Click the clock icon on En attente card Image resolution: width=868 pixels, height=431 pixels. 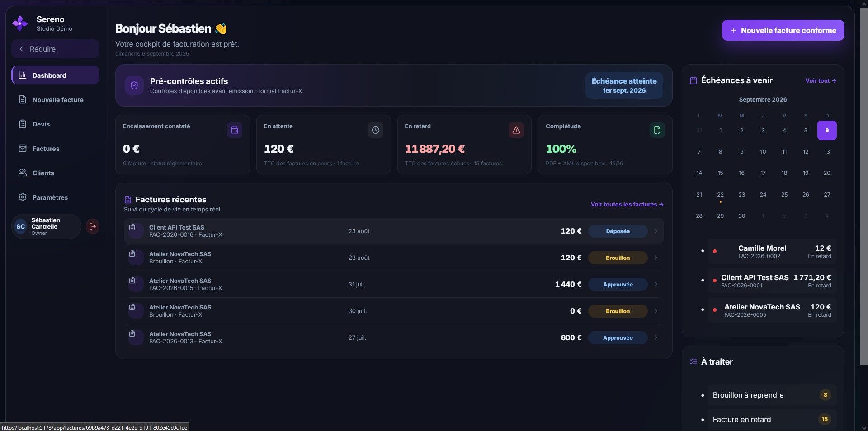click(x=376, y=130)
